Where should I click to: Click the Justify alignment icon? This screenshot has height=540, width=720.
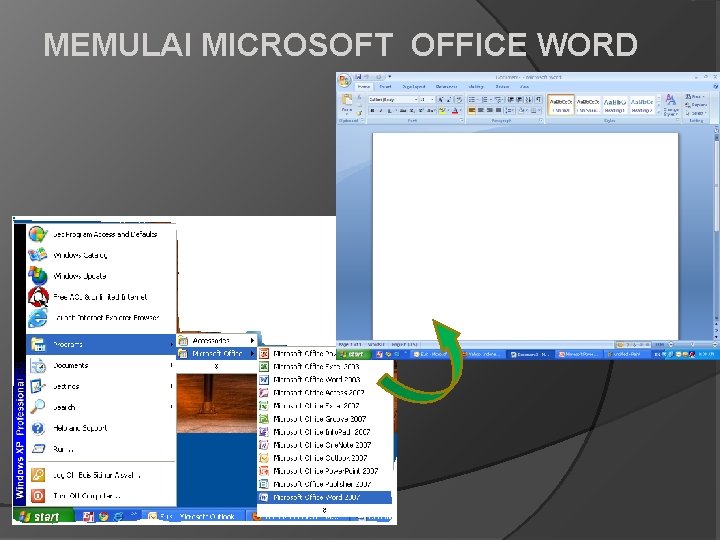(499, 111)
